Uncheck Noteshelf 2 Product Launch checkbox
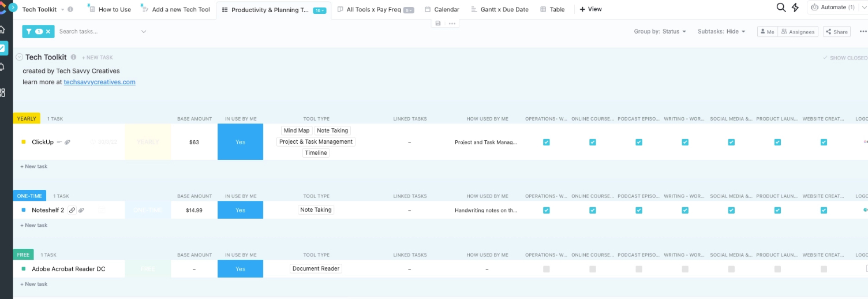868x299 pixels. (777, 210)
